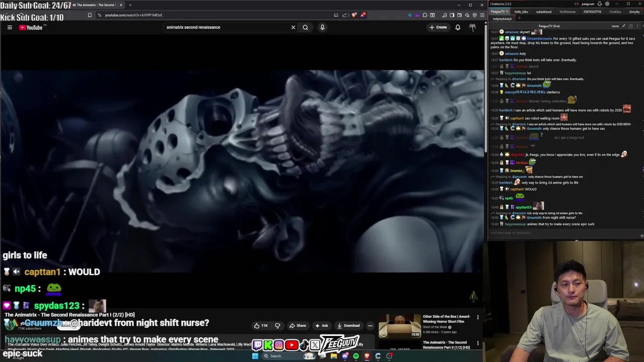Open File Explorer from the taskbar
The image size is (644, 362).
click(x=334, y=356)
